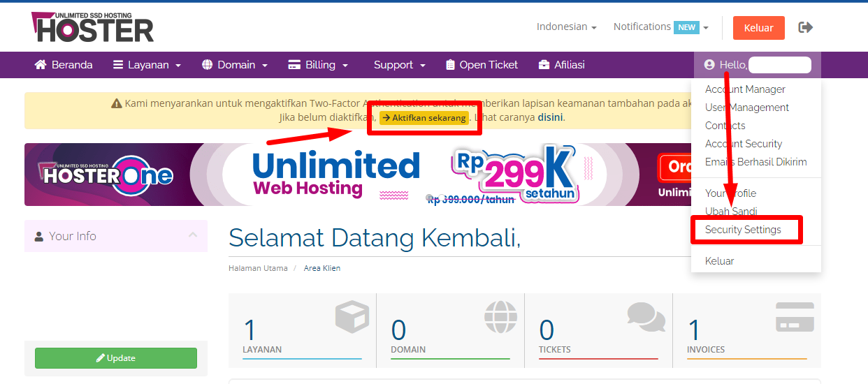Image resolution: width=868 pixels, height=384 pixels.
Task: Click the Billing credit card icon in the nav bar
Action: tap(294, 65)
